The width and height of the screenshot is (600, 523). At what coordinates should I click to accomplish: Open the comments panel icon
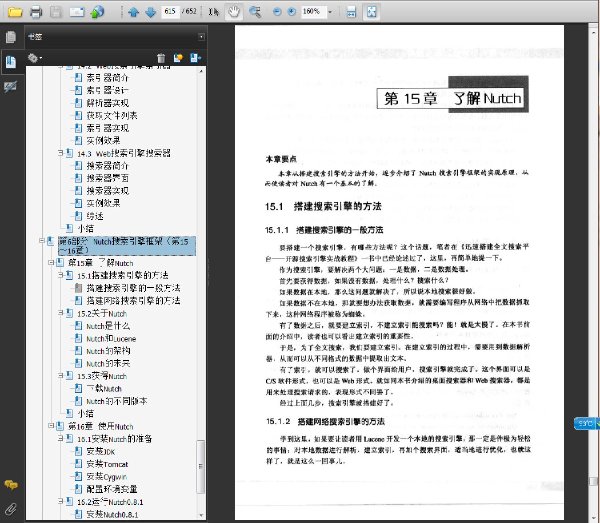point(11,485)
